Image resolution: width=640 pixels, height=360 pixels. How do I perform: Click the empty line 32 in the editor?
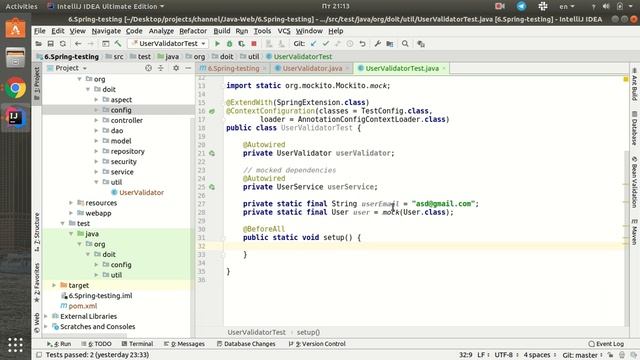click(x=424, y=246)
